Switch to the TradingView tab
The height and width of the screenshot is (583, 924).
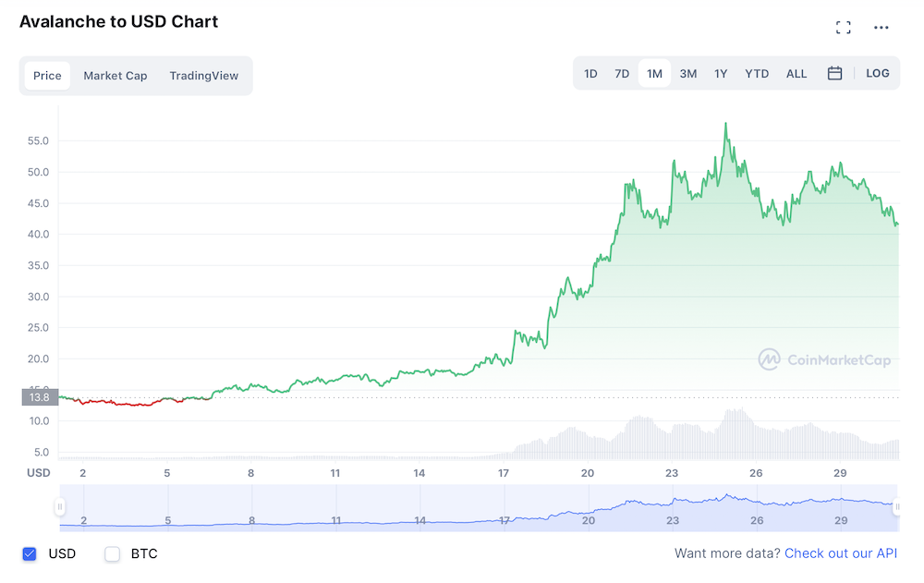(204, 76)
